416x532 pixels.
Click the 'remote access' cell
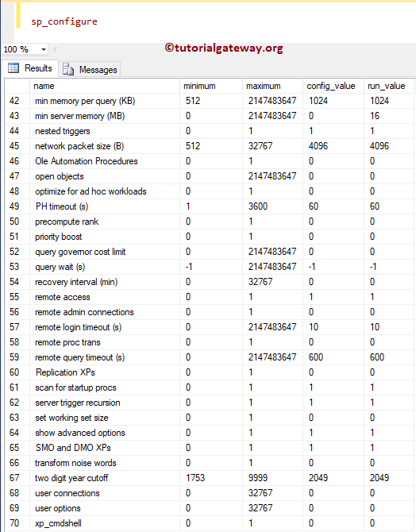click(105, 297)
